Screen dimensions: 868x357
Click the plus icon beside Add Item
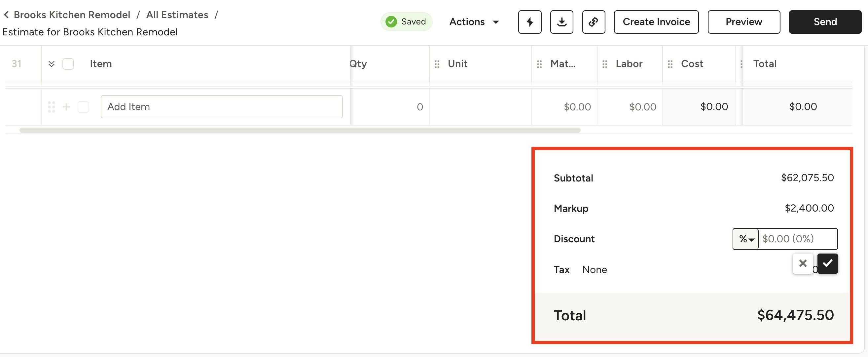(66, 107)
